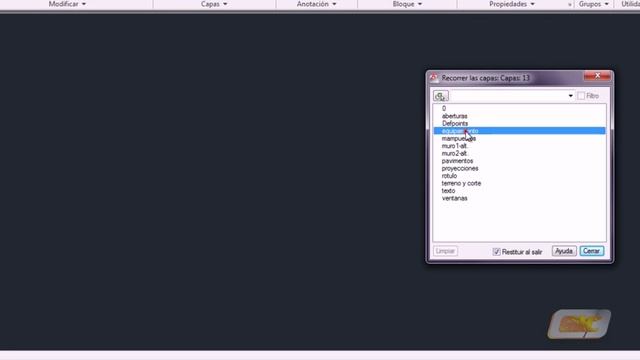Select the highlighted equipamiento layer
Image resolution: width=640 pixels, height=360 pixels.
tap(519, 131)
